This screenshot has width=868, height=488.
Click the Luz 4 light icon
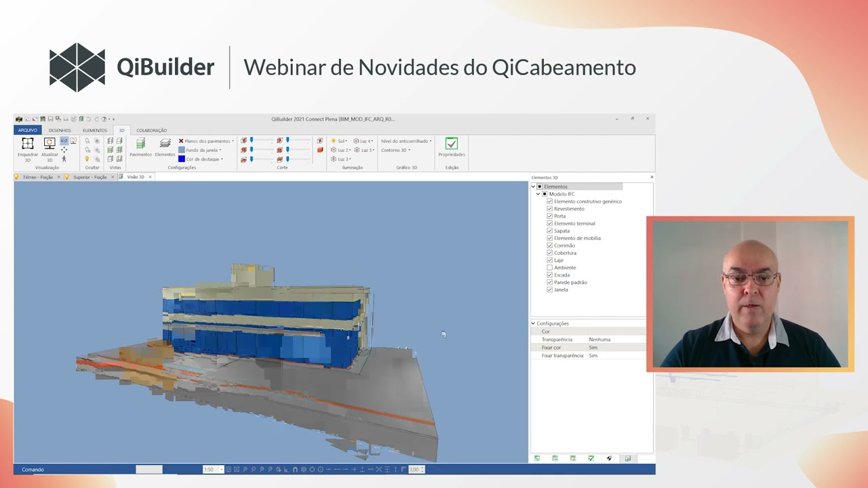pos(357,141)
